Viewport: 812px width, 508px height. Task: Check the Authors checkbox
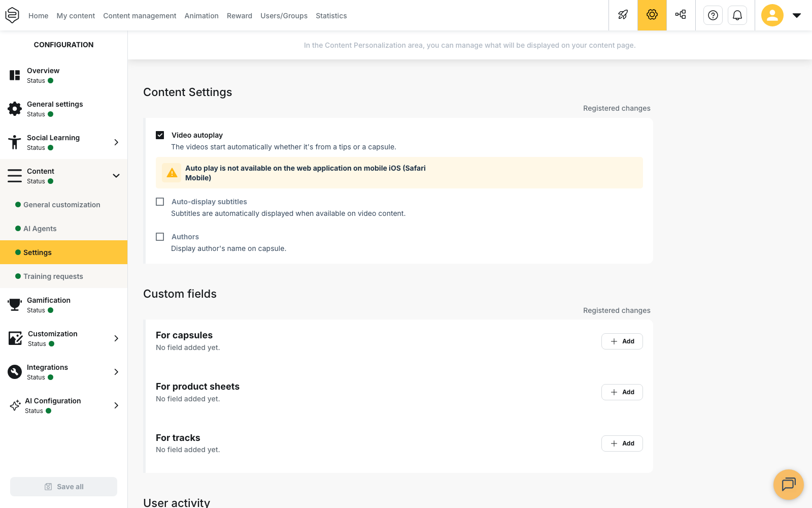click(160, 237)
